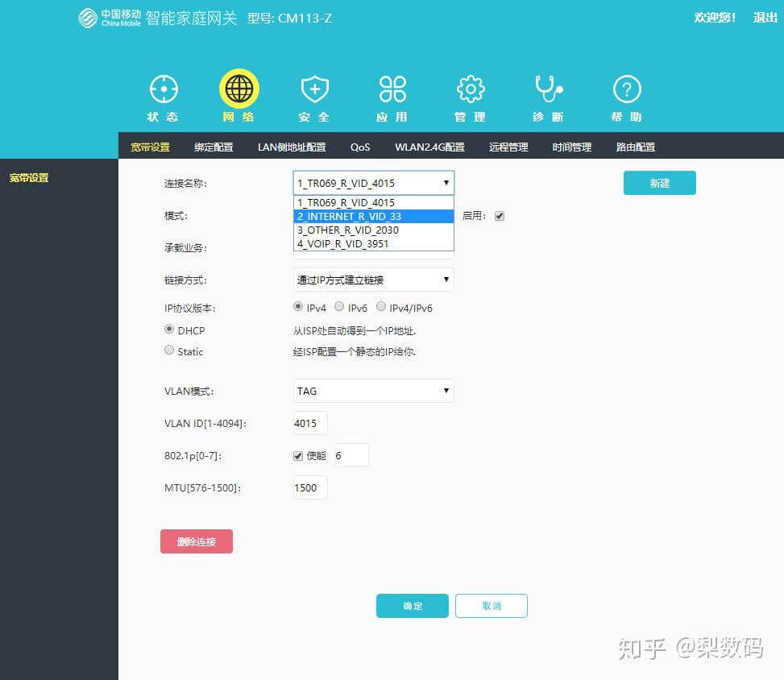
Task: Toggle the 802.1p 使能 checkbox
Action: tap(298, 456)
